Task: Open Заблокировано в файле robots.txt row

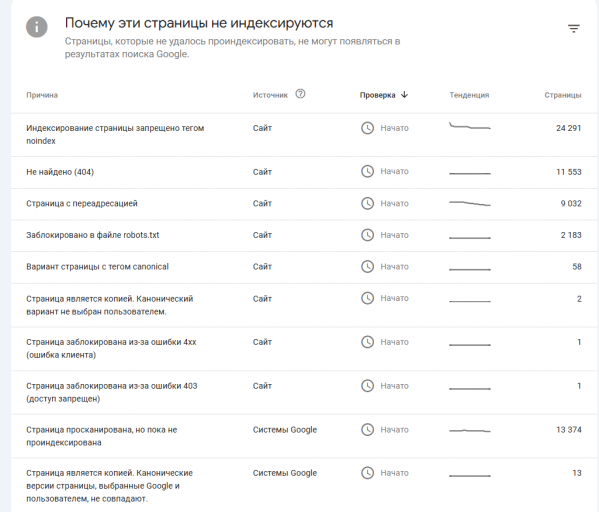Action: [304, 235]
